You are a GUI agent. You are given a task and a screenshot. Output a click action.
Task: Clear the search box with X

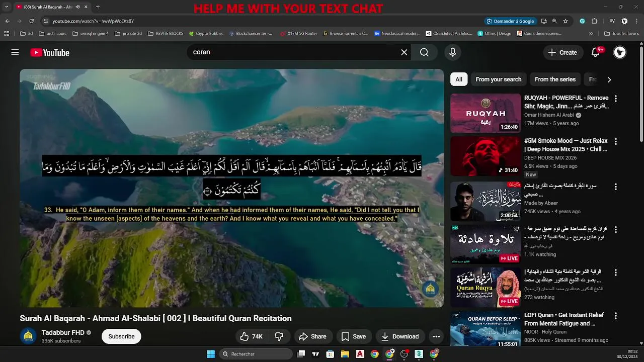point(404,52)
